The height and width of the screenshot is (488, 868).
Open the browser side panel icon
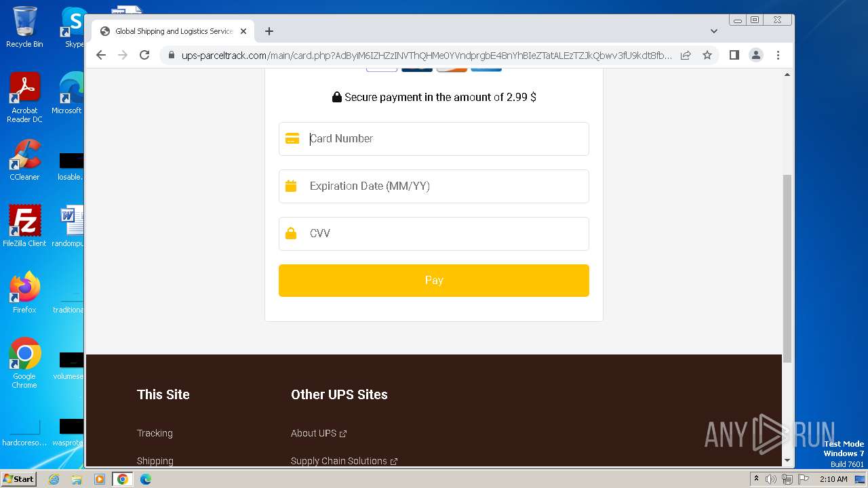tap(734, 55)
